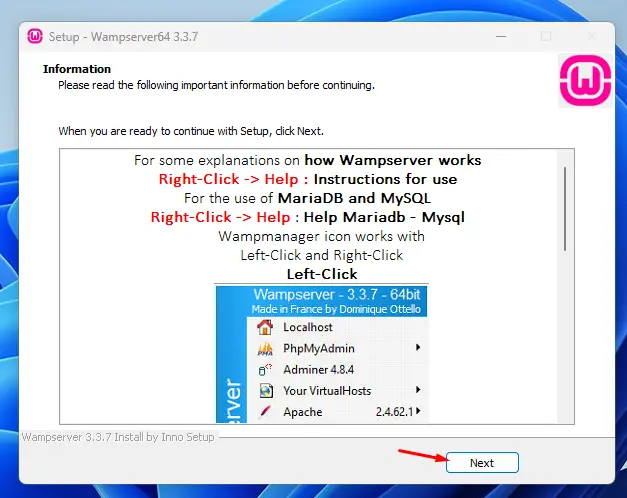This screenshot has height=498, width=627.
Task: Click the information box vertical scrollbar thumb
Action: point(565,209)
